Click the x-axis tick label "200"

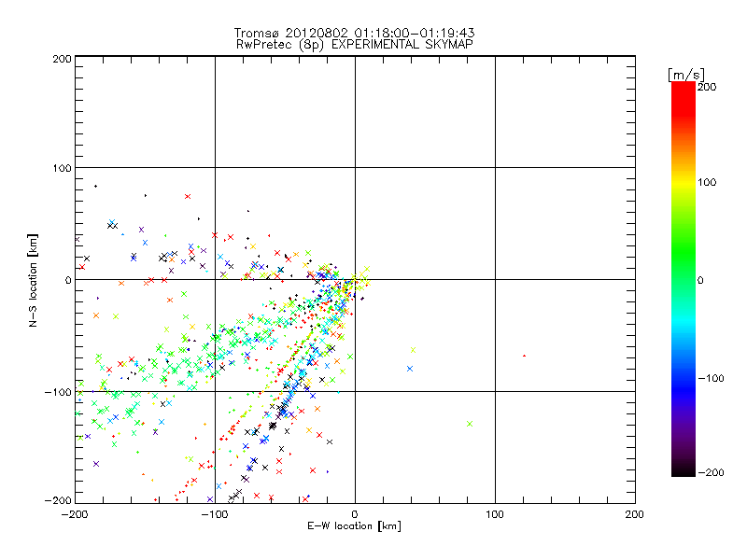pos(635,514)
